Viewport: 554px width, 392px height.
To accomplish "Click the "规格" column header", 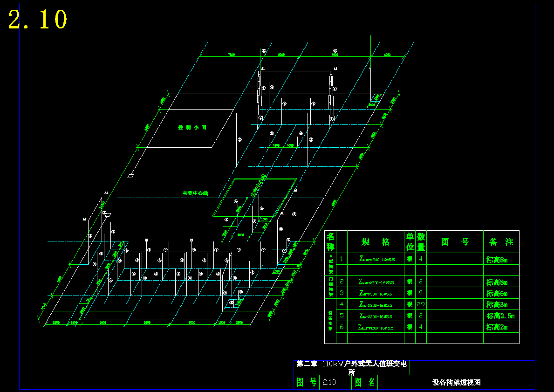I will (376, 242).
